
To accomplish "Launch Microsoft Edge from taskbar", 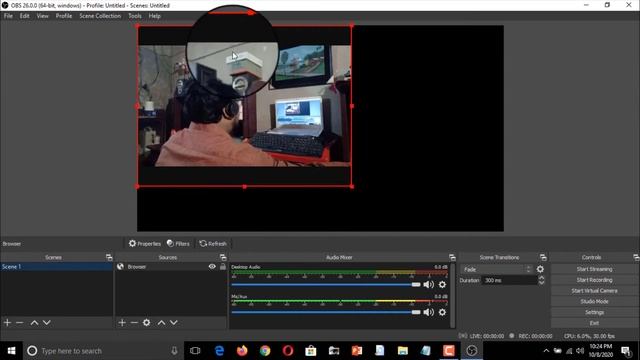I will click(219, 351).
